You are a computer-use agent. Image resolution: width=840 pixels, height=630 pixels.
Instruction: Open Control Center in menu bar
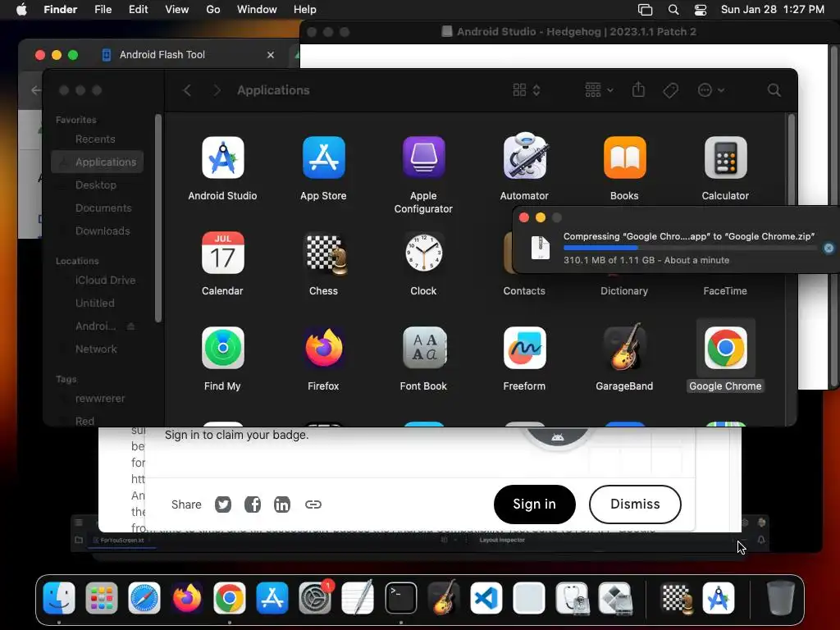click(701, 10)
